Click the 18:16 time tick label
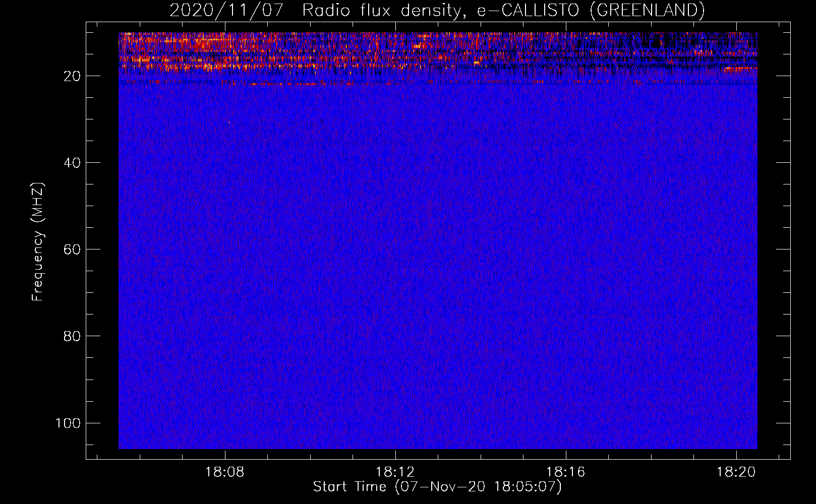The height and width of the screenshot is (504, 816). click(566, 472)
